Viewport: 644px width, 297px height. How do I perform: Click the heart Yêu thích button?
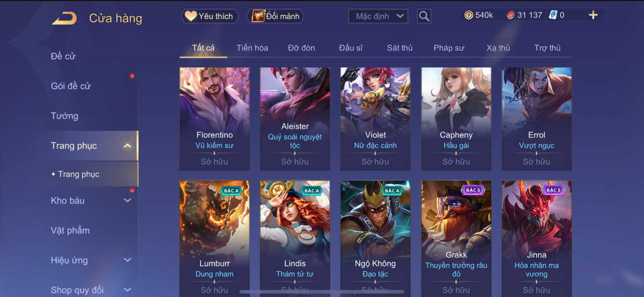point(210,16)
